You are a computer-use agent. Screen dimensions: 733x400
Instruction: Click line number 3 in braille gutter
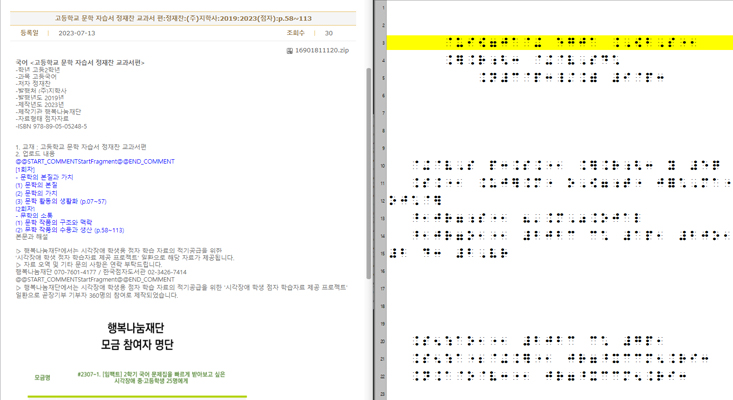[x=384, y=43]
